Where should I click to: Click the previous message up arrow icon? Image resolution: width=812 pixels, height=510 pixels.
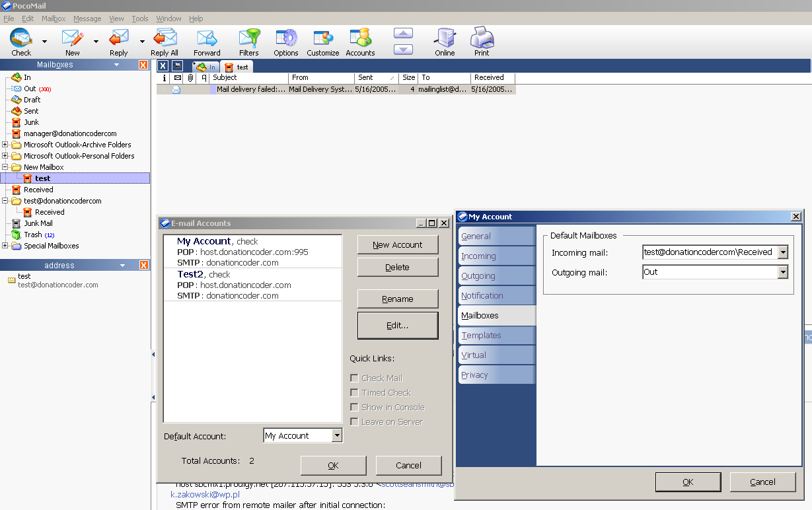click(x=403, y=33)
